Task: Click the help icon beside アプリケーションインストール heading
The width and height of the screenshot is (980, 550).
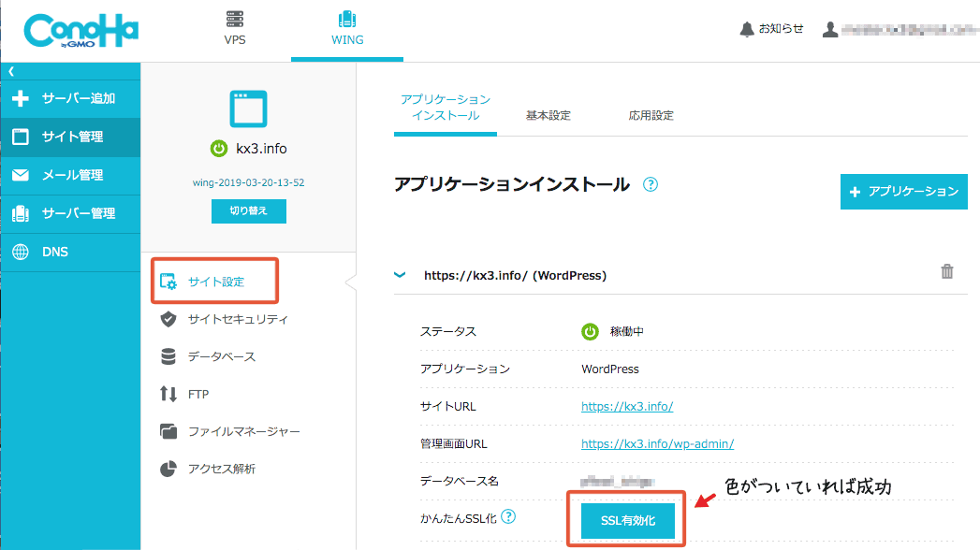Action: 650,185
